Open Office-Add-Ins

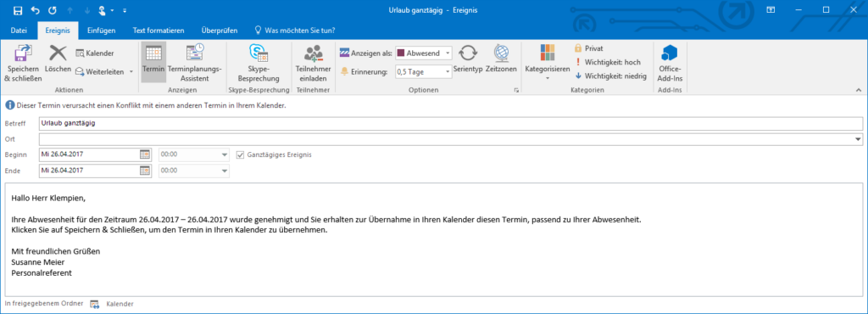[670, 63]
